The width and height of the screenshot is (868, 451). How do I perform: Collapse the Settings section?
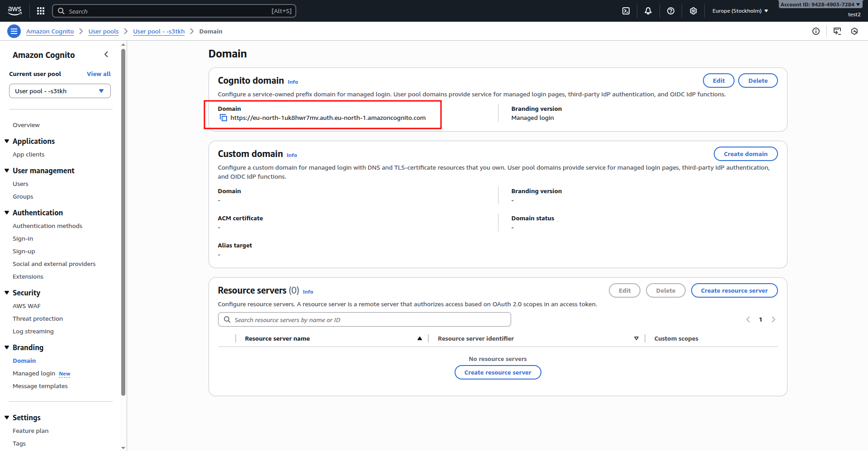[7, 418]
